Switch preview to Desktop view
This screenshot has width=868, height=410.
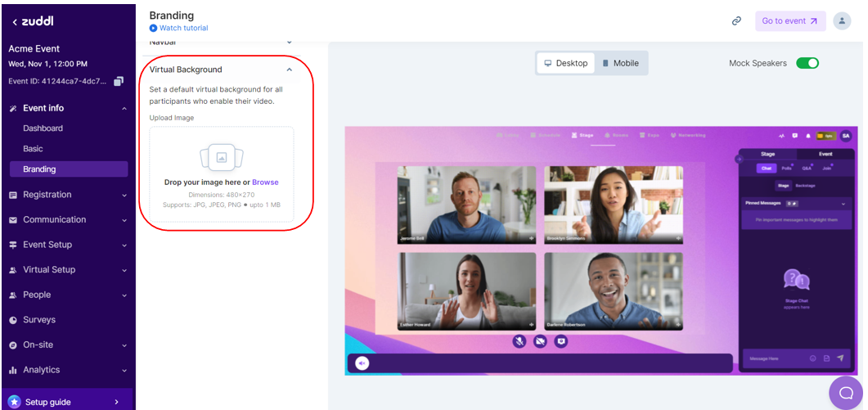pyautogui.click(x=566, y=63)
